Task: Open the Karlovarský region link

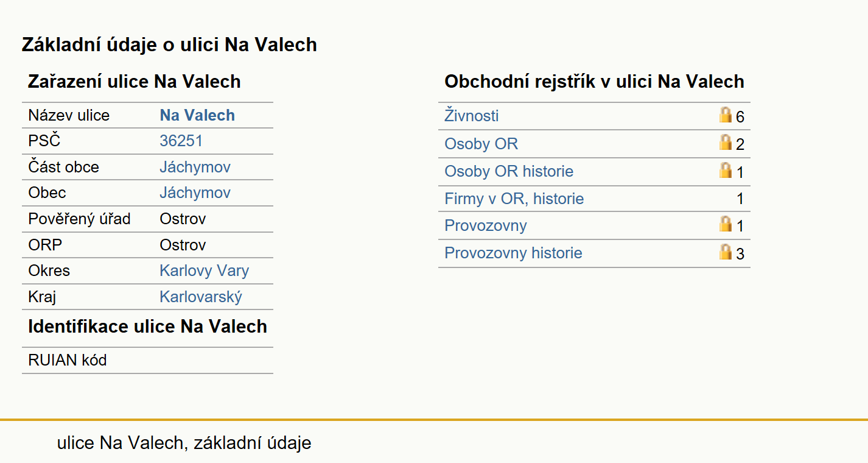Action: pos(201,297)
